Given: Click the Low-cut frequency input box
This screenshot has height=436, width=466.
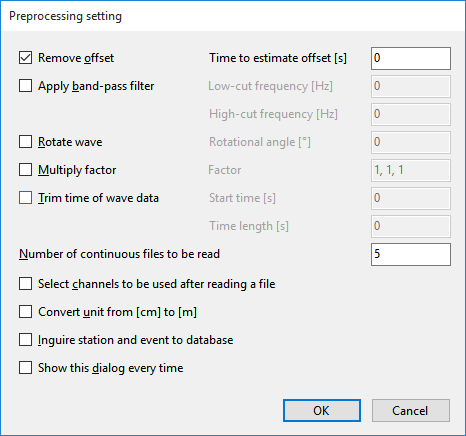Looking at the screenshot, I should [x=411, y=86].
